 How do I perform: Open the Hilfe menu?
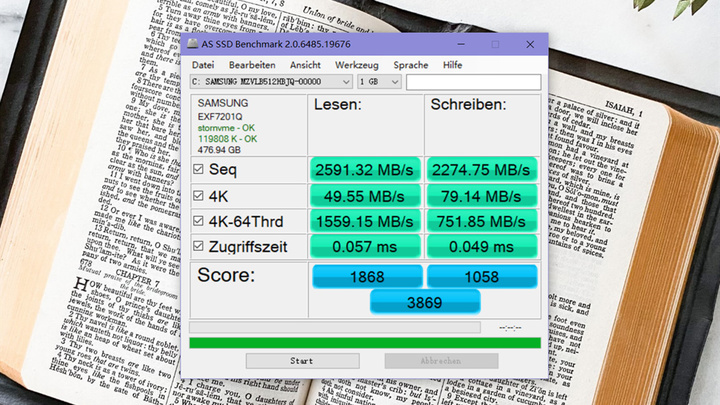(453, 64)
